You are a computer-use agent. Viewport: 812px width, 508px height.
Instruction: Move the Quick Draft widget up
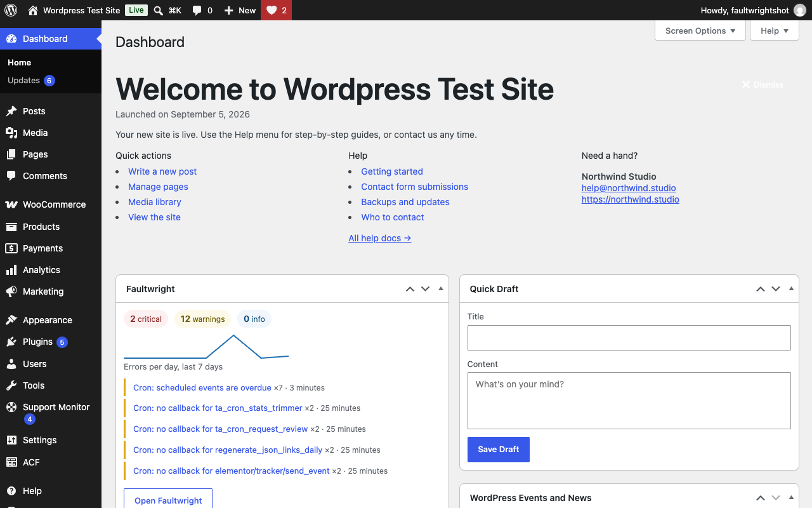click(x=760, y=289)
